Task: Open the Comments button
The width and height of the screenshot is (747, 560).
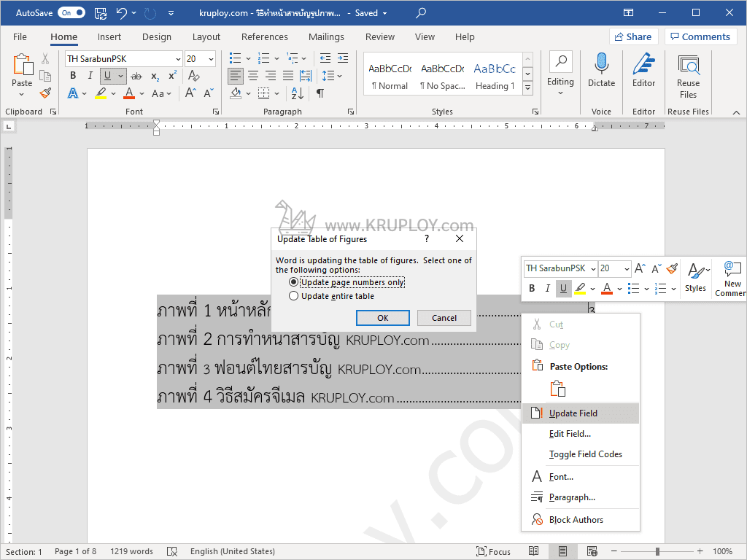Action: point(700,36)
